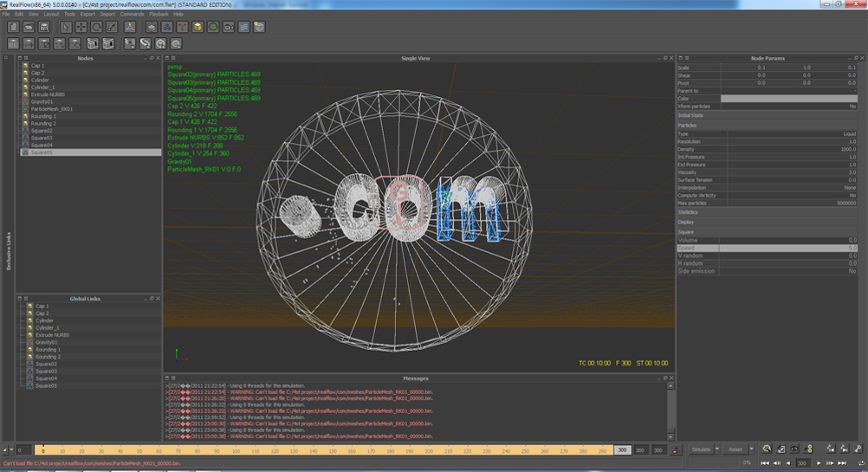Toggle Compute Vorticity No value

point(852,196)
